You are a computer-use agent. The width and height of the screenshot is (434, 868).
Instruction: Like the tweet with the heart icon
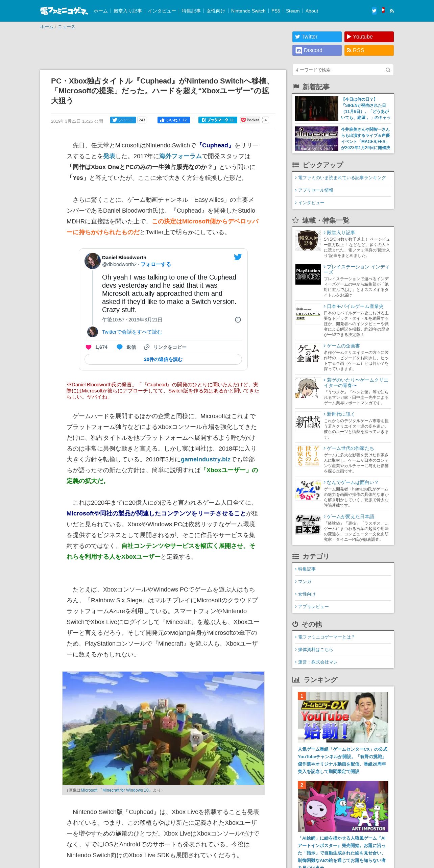(x=89, y=347)
